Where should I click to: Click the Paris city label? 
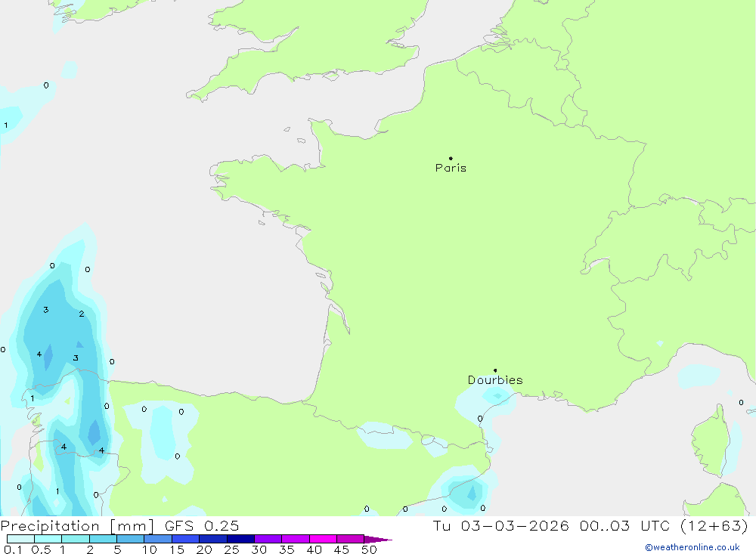(451, 168)
